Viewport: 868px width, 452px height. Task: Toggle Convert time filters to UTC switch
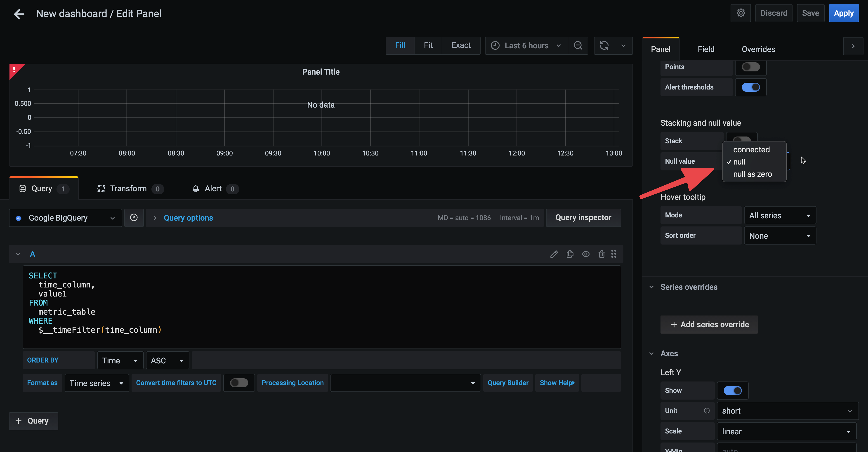(239, 383)
